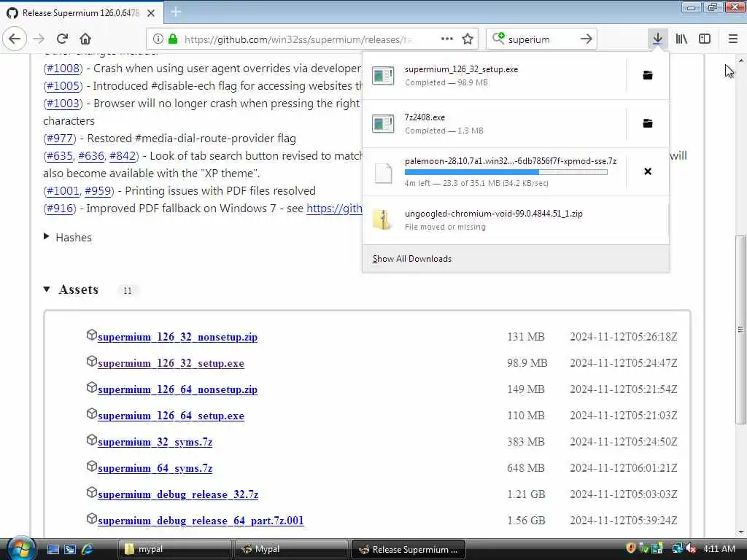
Task: Cancel the palemoon download
Action: tap(648, 171)
